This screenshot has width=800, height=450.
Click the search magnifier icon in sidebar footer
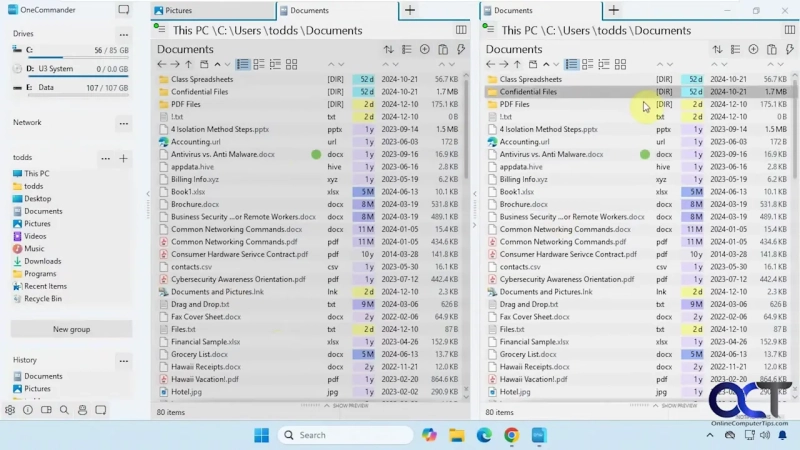64,410
